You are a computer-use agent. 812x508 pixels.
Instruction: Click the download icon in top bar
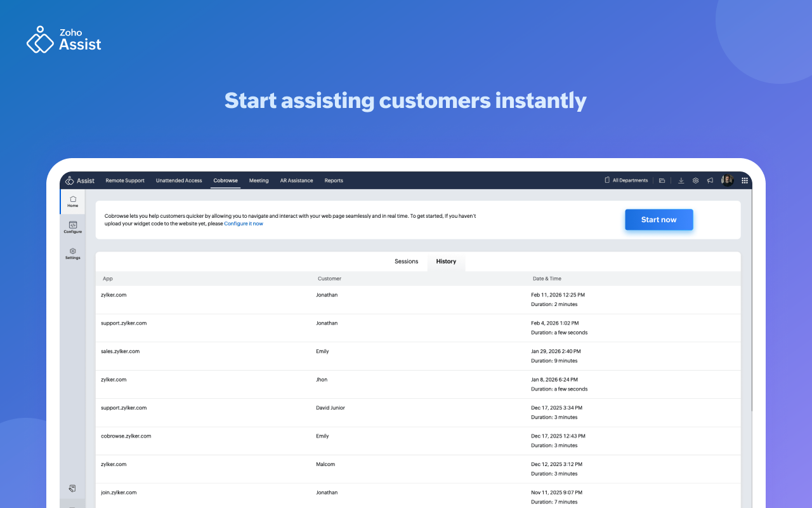[x=681, y=180]
